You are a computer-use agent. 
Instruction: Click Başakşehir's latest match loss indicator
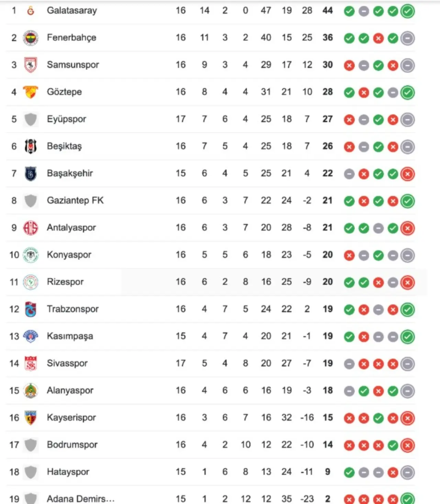pyautogui.click(x=408, y=174)
